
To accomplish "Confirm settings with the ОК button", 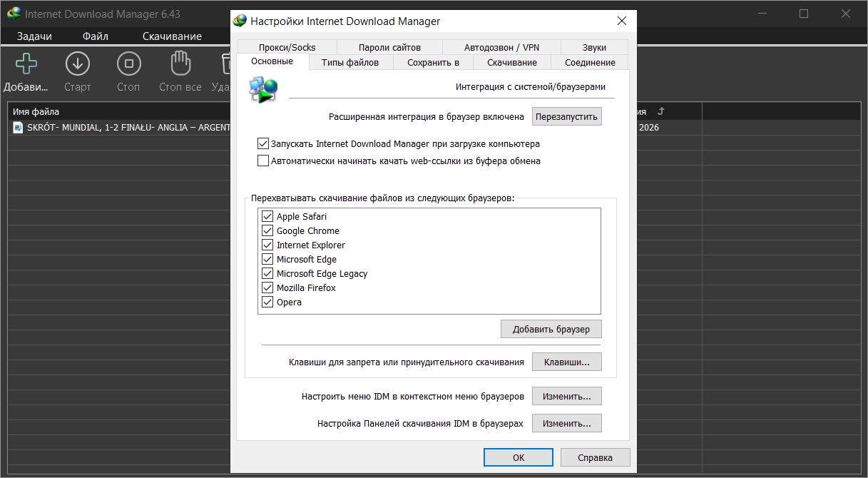I will pos(519,457).
